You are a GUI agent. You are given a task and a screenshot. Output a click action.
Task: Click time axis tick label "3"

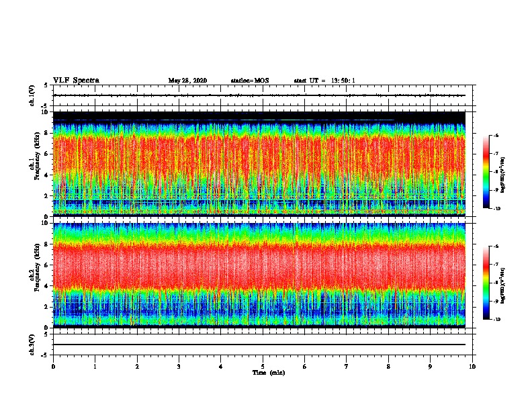179,366
